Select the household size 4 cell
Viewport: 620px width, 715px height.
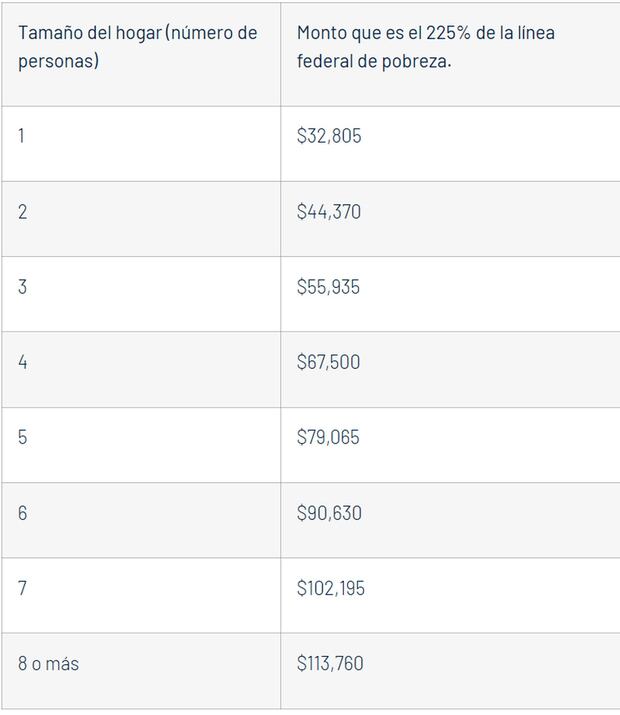[22, 362]
